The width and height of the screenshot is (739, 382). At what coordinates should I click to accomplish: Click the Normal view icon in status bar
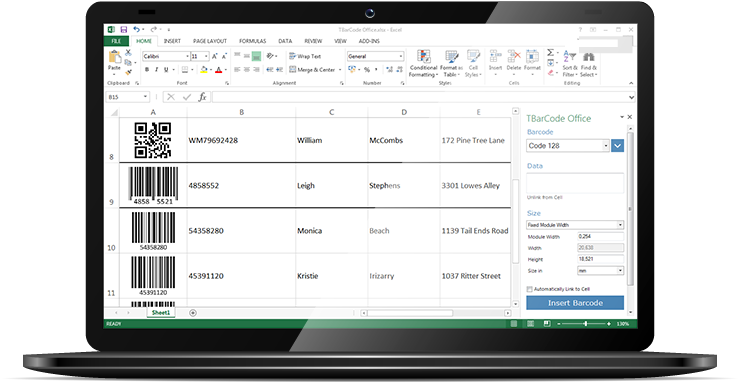pyautogui.click(x=514, y=324)
